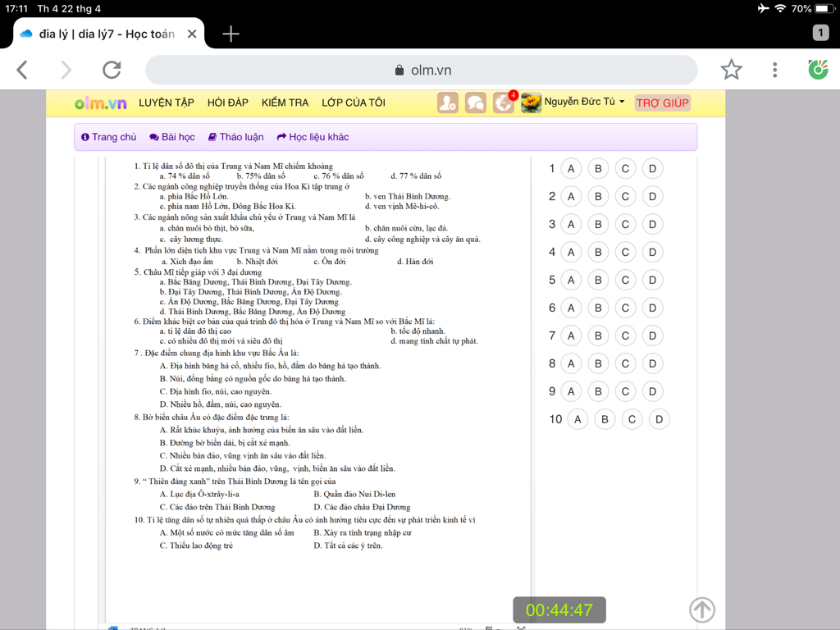Screen dimensions: 840x630
Task: Open the Bài học link
Action: [x=172, y=137]
